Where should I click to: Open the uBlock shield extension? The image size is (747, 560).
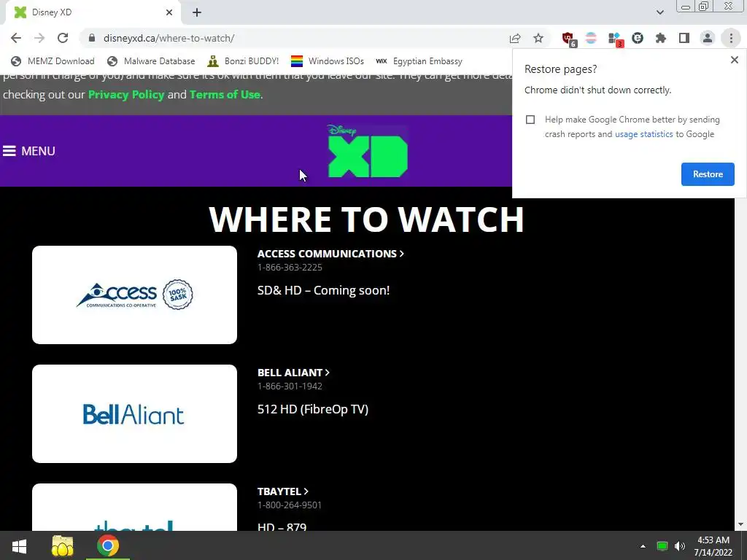point(568,39)
